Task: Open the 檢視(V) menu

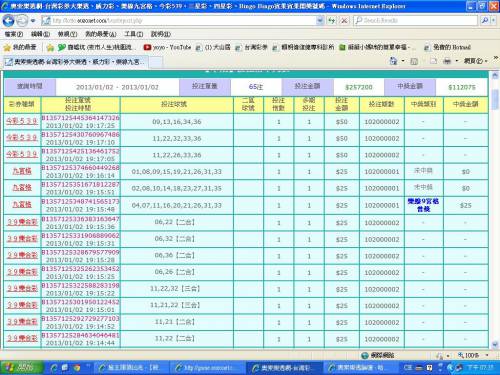Action: 67,34
